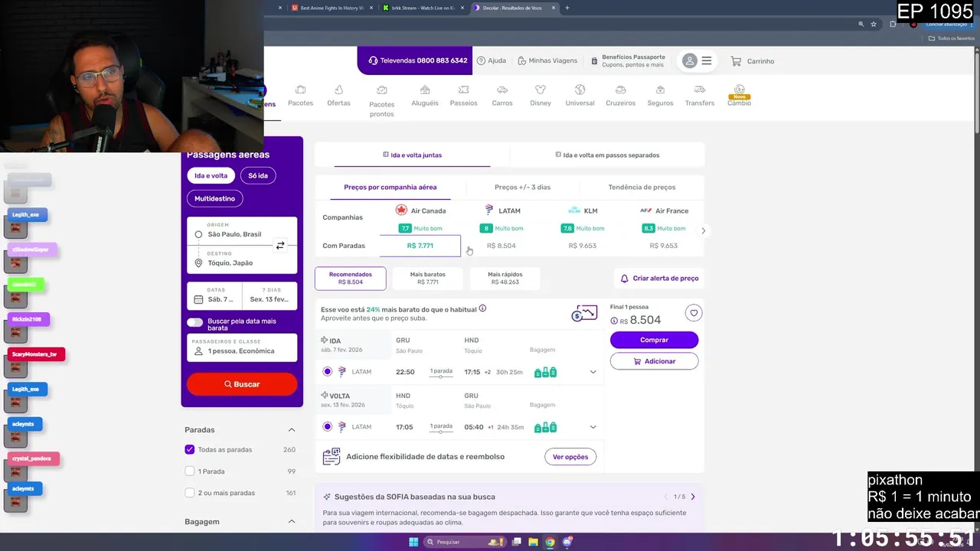The height and width of the screenshot is (551, 980).
Task: Sort by Recomendados R$ 8.504
Action: tap(351, 279)
